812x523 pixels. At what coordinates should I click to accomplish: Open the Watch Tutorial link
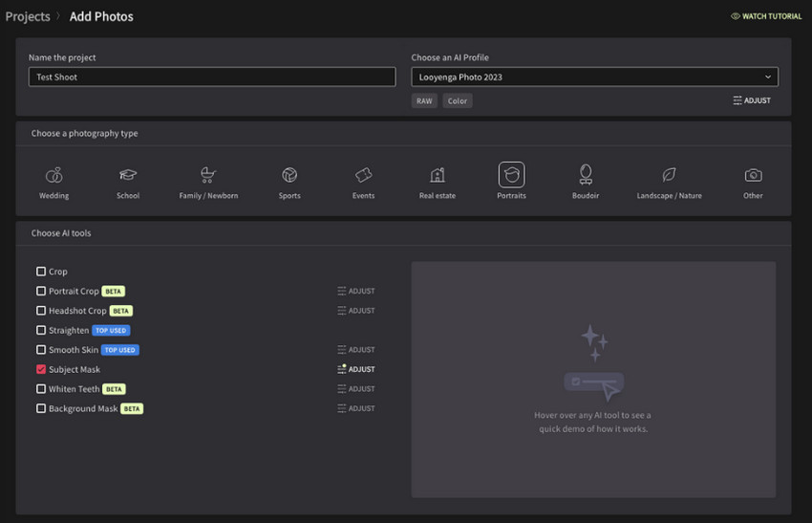[x=767, y=16]
